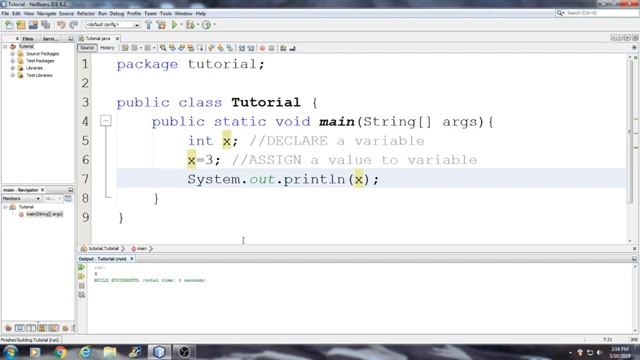Click the New File toolbar icon

(9, 25)
